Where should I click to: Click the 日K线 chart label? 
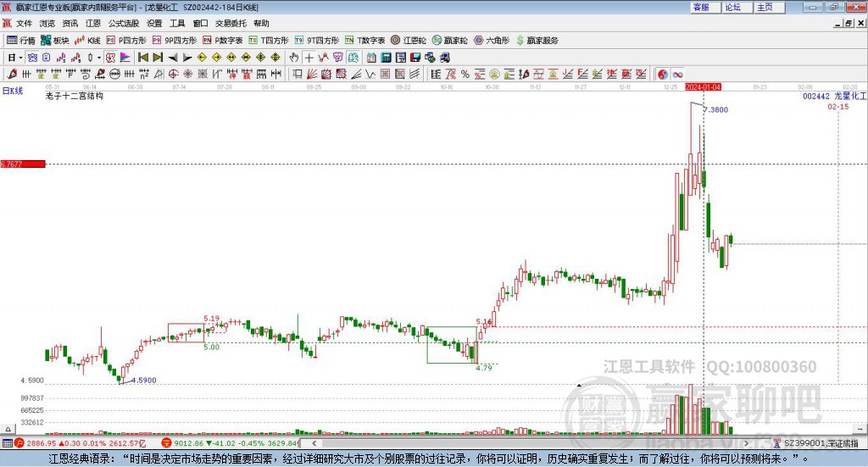(12, 91)
